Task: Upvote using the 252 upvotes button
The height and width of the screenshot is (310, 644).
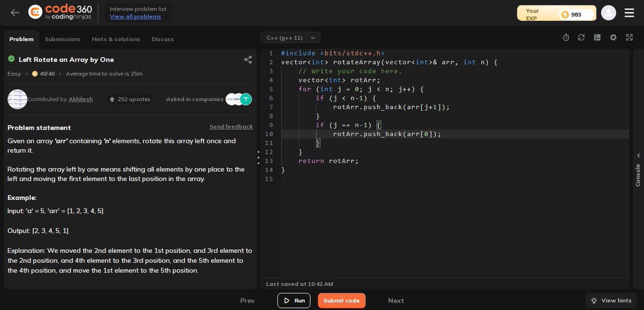Action: coord(129,99)
